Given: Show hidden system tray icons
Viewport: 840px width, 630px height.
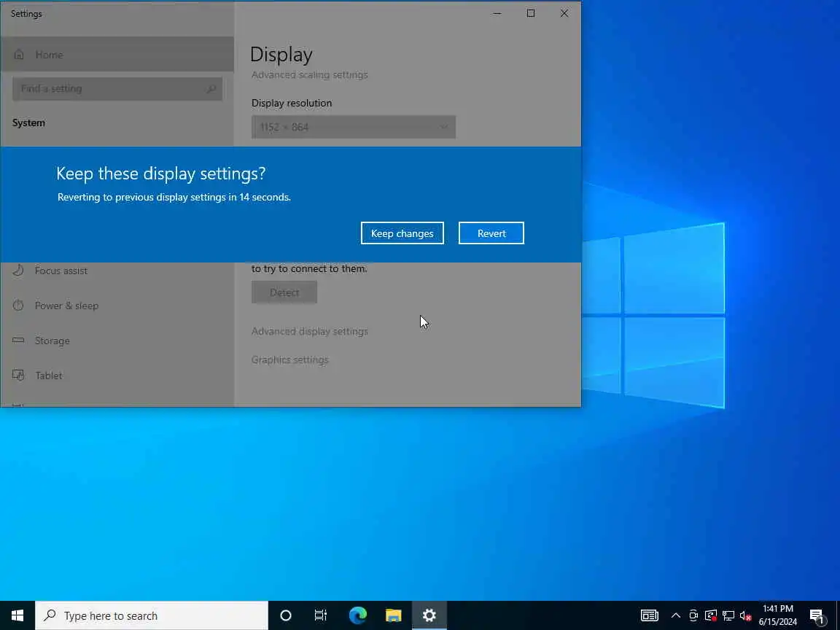Looking at the screenshot, I should click(x=675, y=615).
